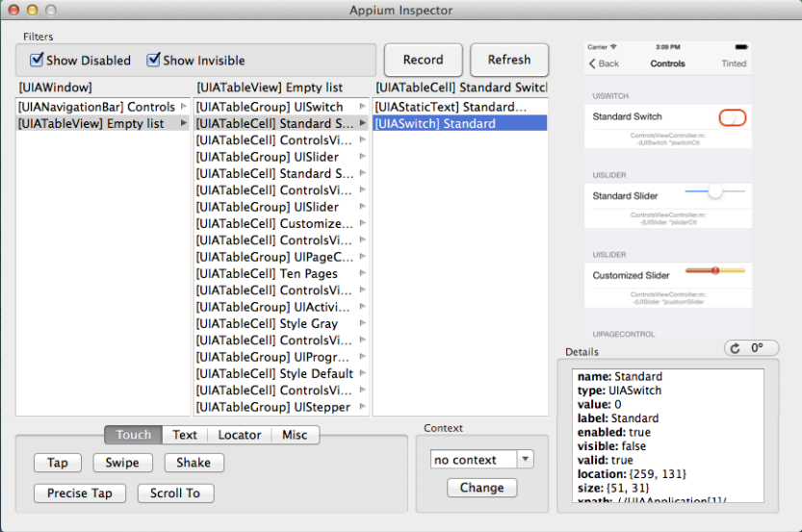Image resolution: width=802 pixels, height=532 pixels.
Task: Select UIATableView Empty list row
Action: pyautogui.click(x=103, y=124)
